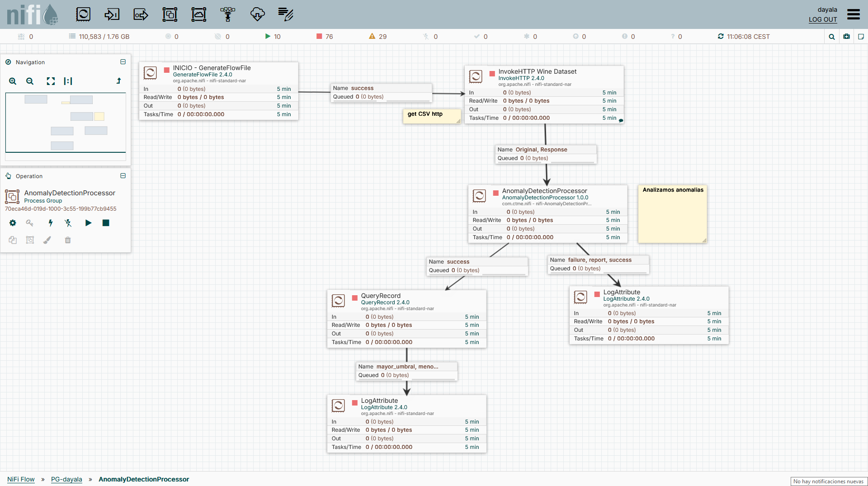Click the queued 110,583 / 1.76 GB status

coord(99,37)
